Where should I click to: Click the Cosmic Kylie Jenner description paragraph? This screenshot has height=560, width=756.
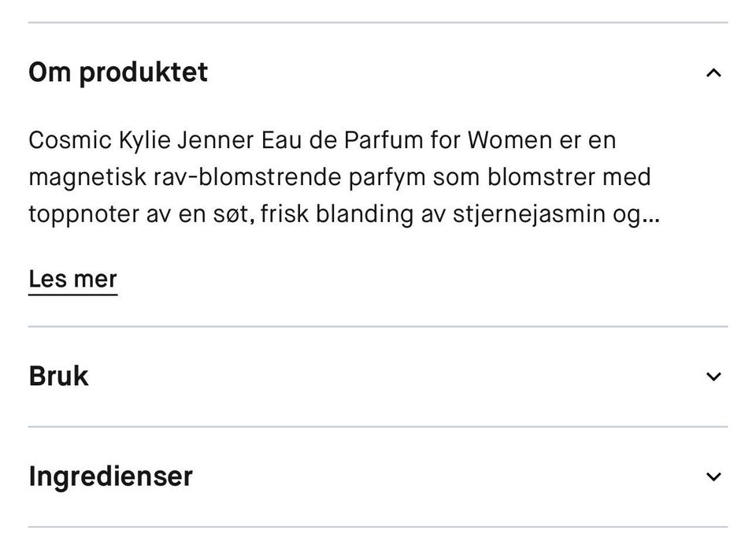click(339, 176)
